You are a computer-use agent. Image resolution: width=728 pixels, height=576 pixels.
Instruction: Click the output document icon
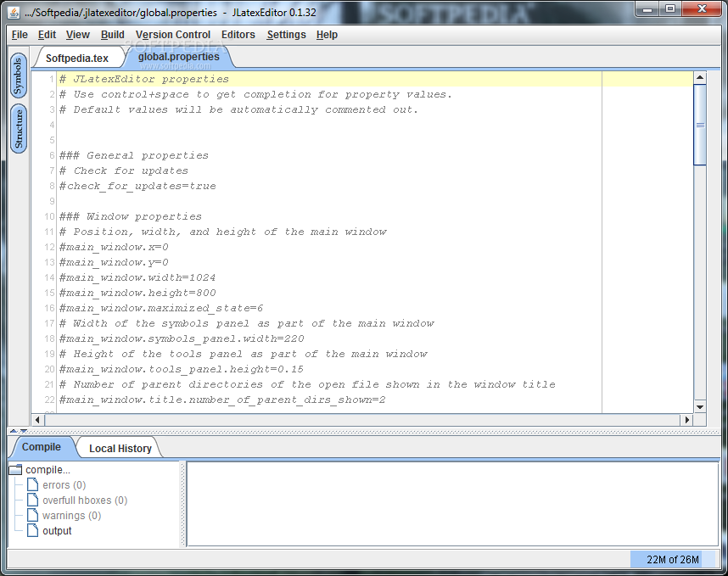pyautogui.click(x=32, y=530)
